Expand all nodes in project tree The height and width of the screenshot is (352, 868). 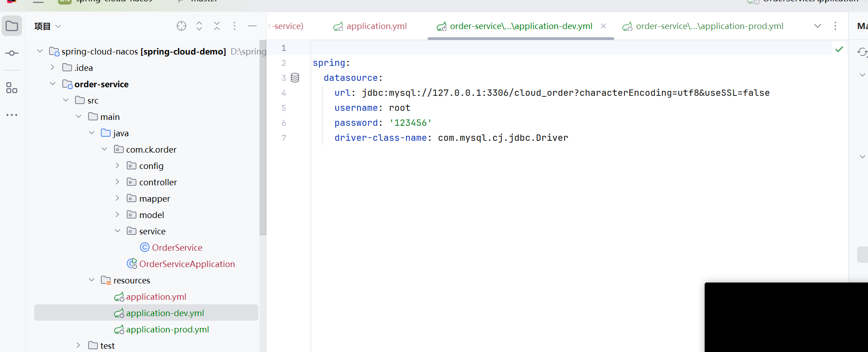[x=199, y=26]
